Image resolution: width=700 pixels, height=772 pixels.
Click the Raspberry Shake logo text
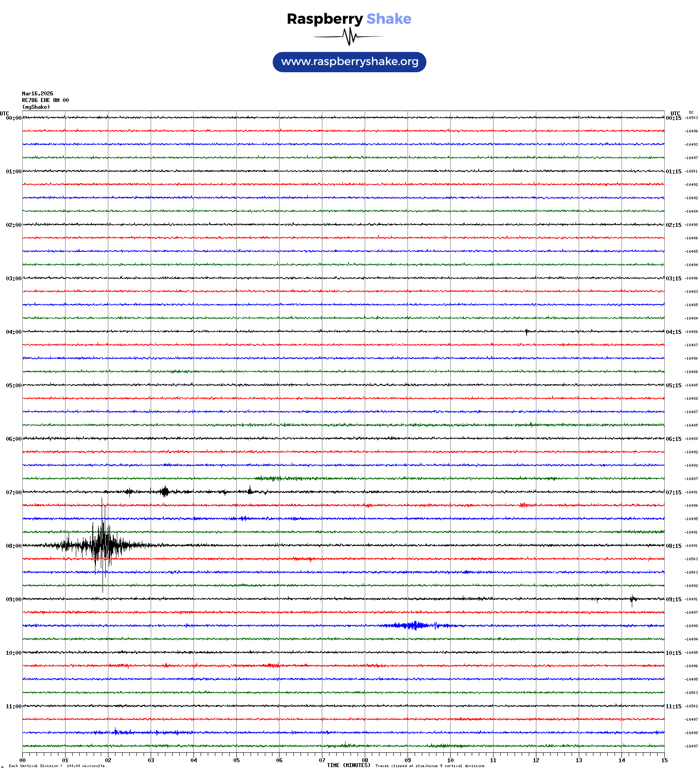[x=349, y=19]
